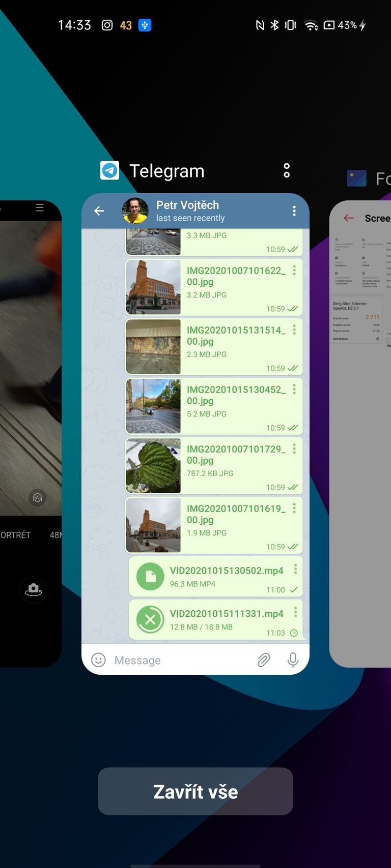Screen dimensions: 391x868
Task: Open options for VID20201015130502.mp4 message
Action: (295, 570)
